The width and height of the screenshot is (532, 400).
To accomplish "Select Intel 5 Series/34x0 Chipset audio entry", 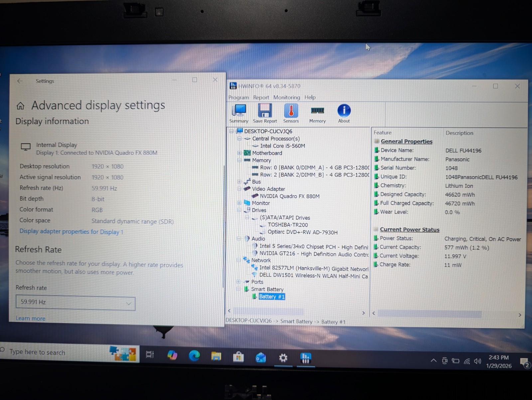I will 314,247.
